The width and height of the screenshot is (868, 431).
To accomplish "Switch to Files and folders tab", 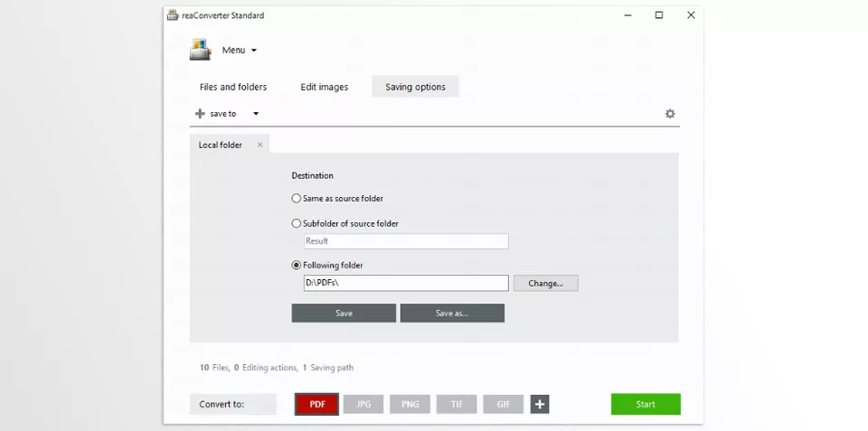I will tap(233, 87).
